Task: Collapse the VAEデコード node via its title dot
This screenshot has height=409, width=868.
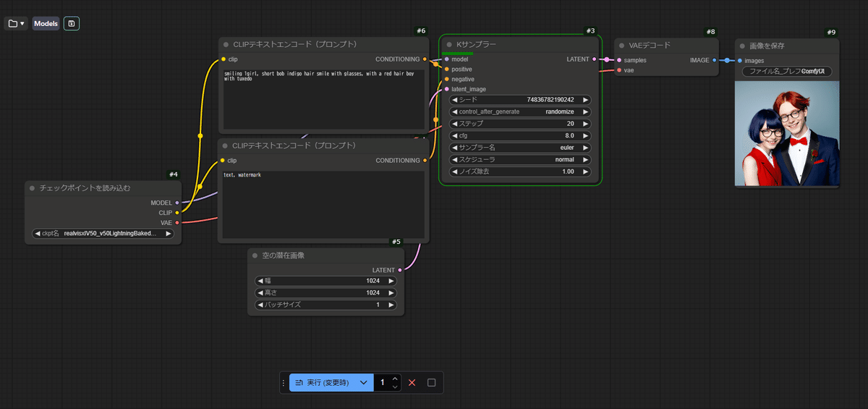Action: point(621,45)
